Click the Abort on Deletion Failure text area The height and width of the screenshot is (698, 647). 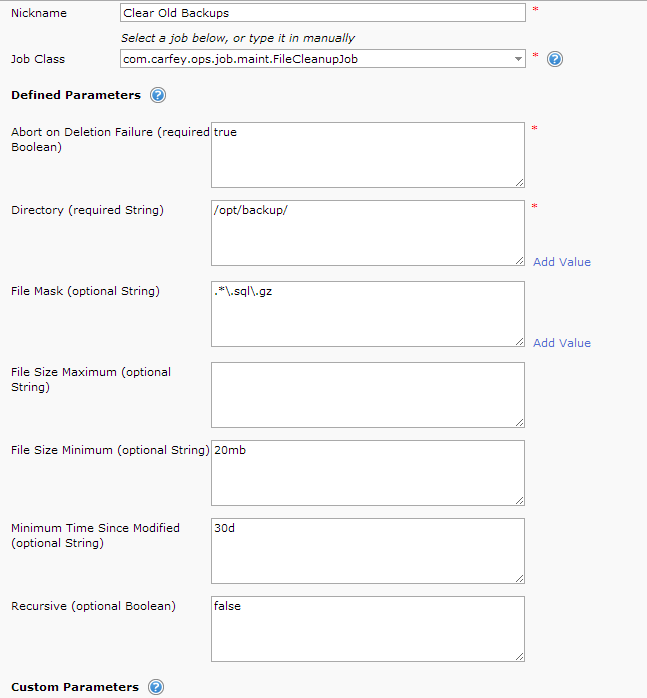click(367, 154)
